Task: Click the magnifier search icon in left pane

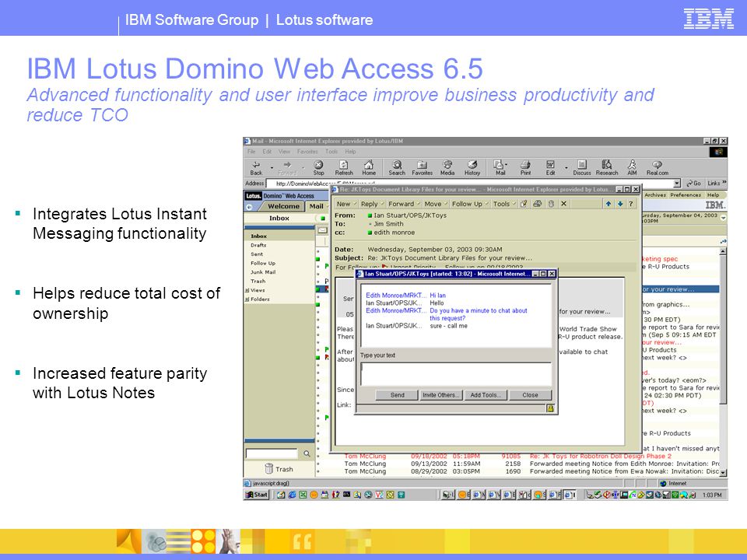Action: (307, 453)
